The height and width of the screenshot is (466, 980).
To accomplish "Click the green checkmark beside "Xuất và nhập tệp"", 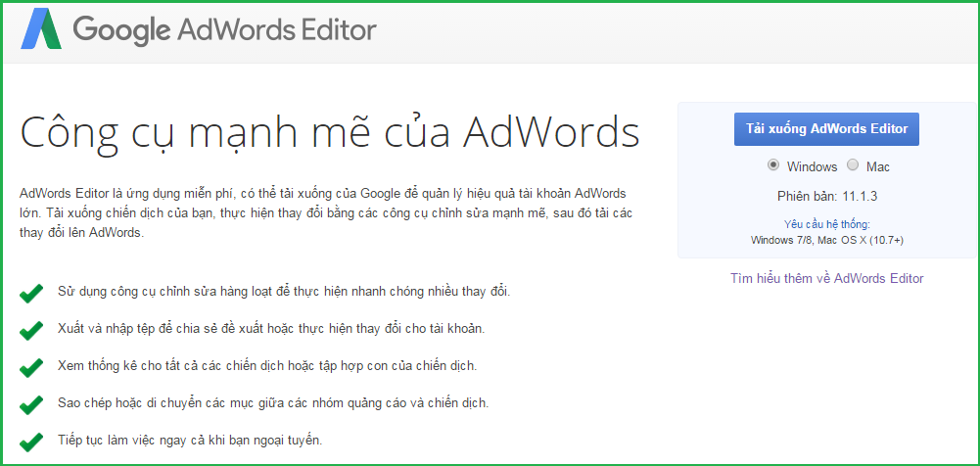I will 31,329.
